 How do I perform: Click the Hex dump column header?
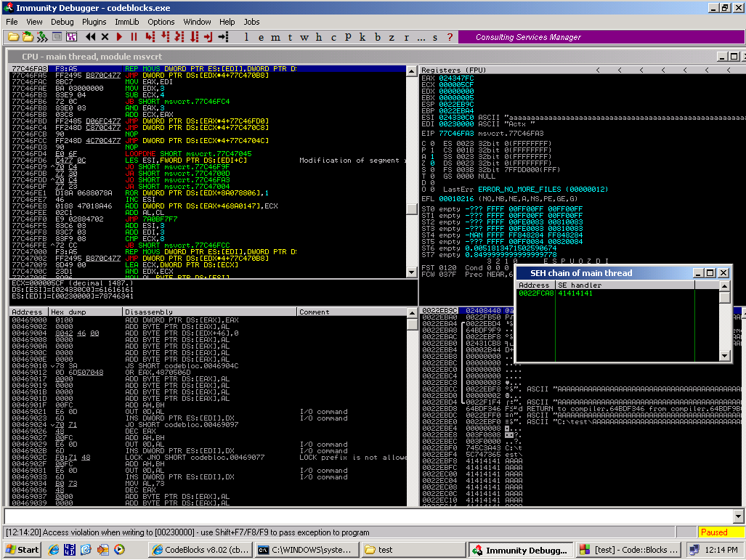pos(86,312)
